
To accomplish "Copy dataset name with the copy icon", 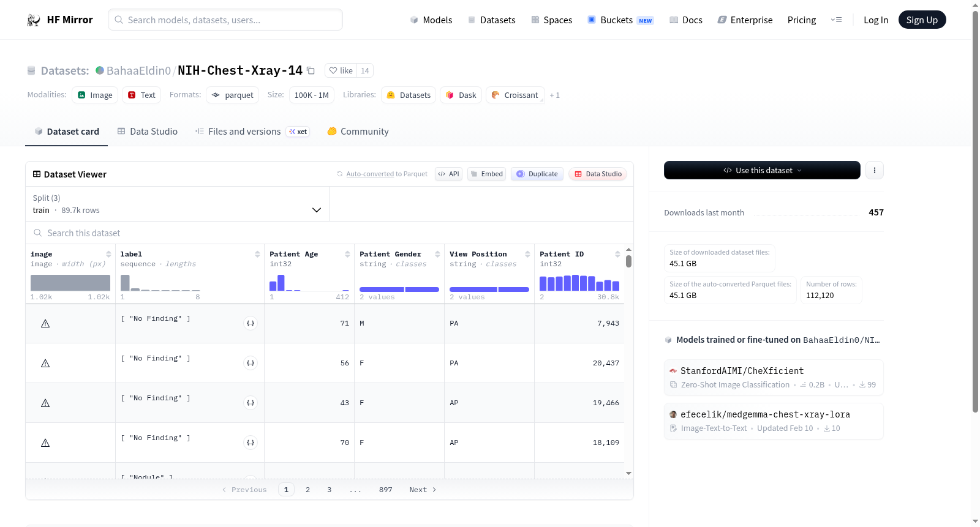I will (x=311, y=71).
